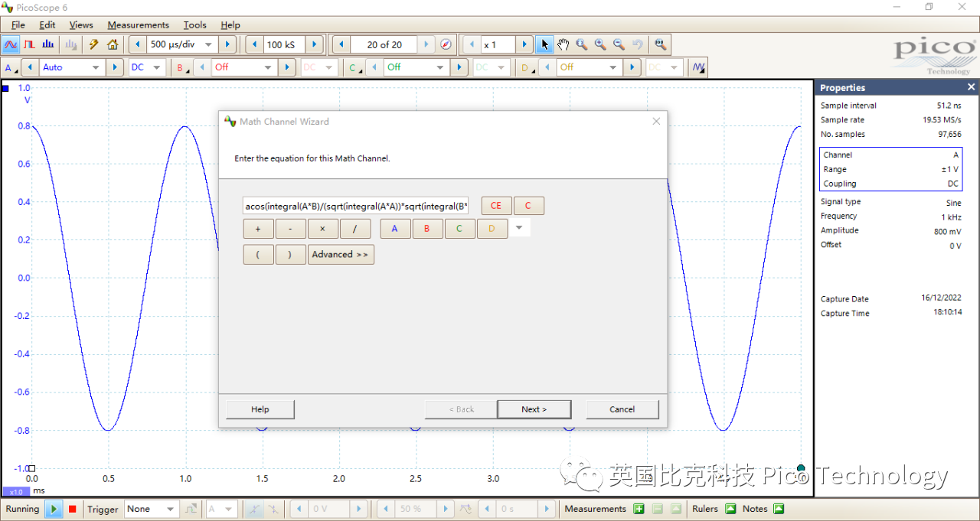
Task: Select Scope Mode waveform icon
Action: click(x=11, y=44)
